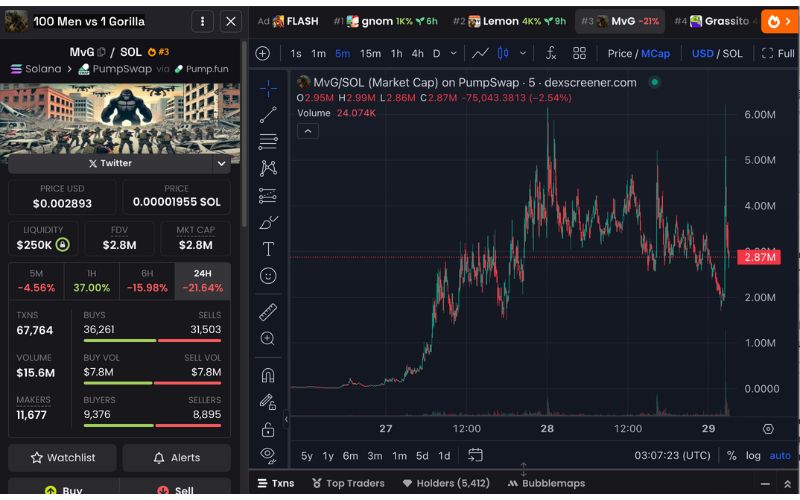Open the Txns tab

276,483
